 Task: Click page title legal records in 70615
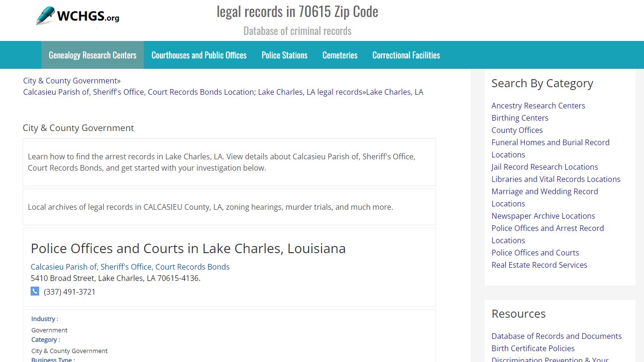tap(297, 11)
